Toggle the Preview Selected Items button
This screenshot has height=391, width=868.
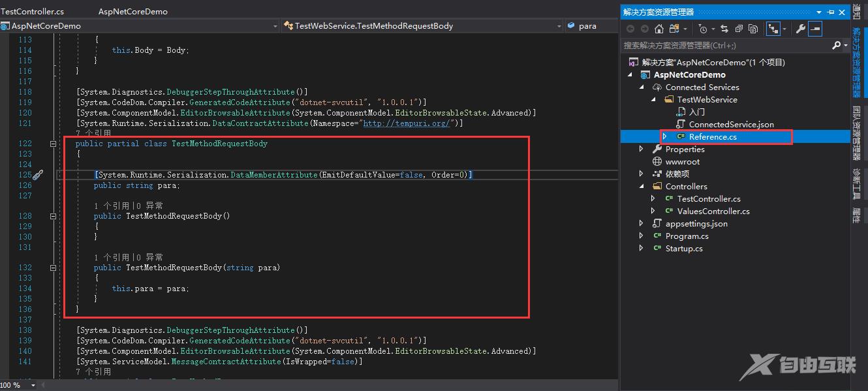(815, 29)
